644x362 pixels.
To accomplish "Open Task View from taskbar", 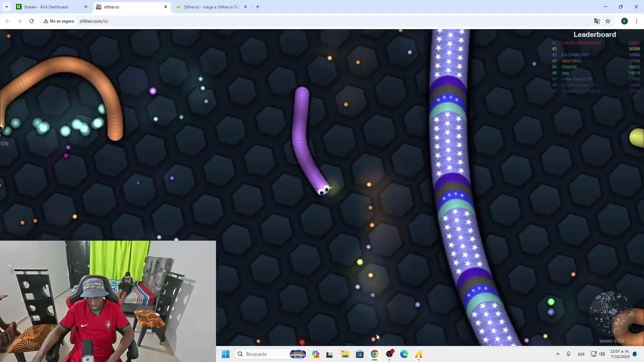I will [x=330, y=354].
